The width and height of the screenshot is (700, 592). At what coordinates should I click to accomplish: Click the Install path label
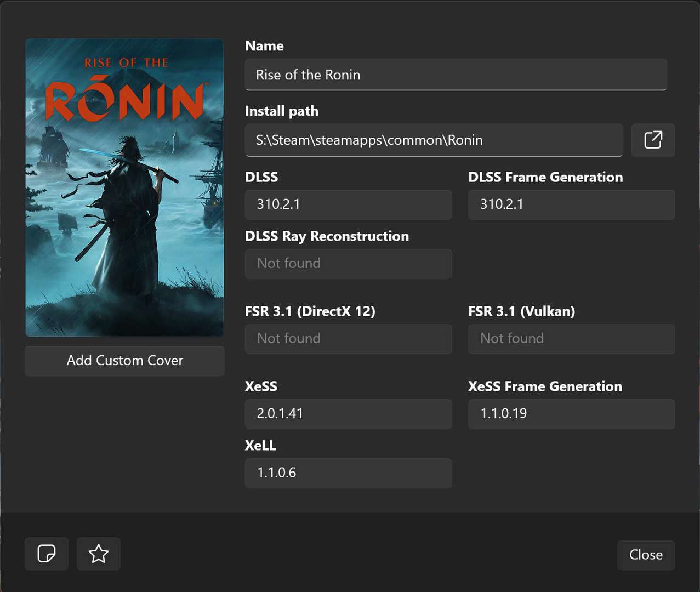pos(281,111)
